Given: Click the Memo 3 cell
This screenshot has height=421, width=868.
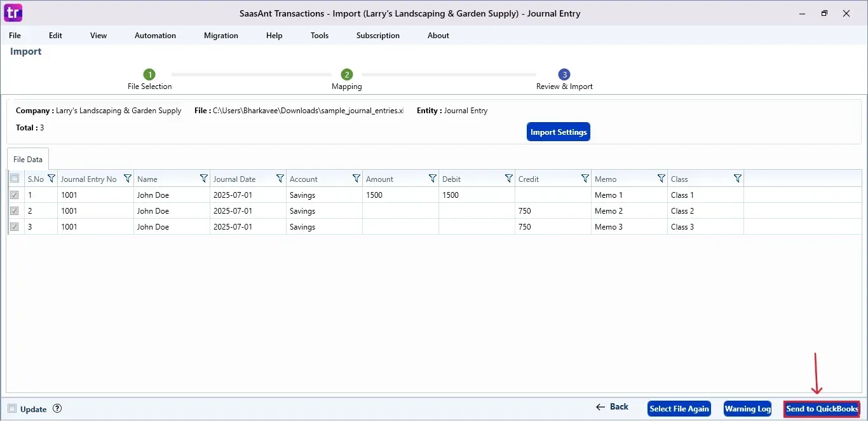Looking at the screenshot, I should pyautogui.click(x=629, y=226).
